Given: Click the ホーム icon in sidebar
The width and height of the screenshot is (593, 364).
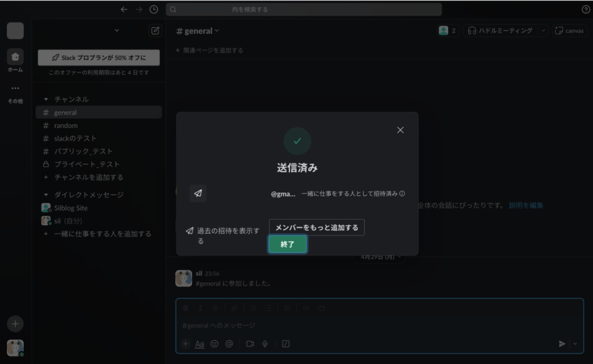Looking at the screenshot, I should coord(15,57).
